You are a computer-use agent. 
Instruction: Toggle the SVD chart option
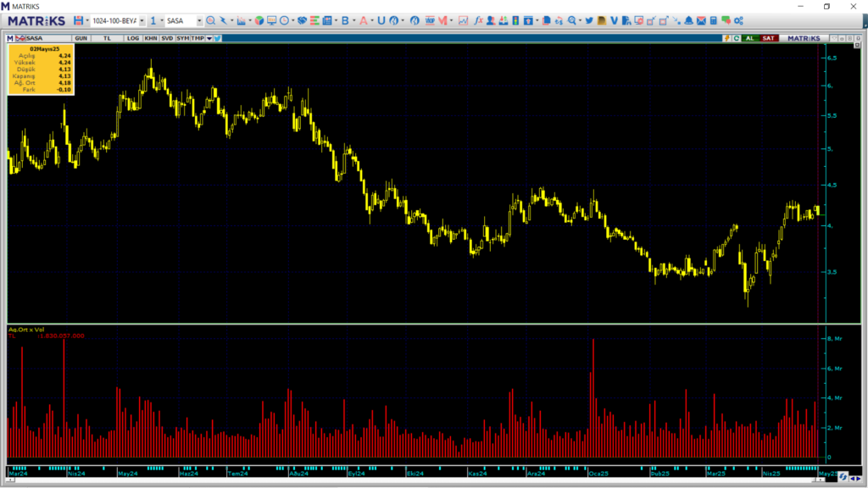pyautogui.click(x=167, y=38)
